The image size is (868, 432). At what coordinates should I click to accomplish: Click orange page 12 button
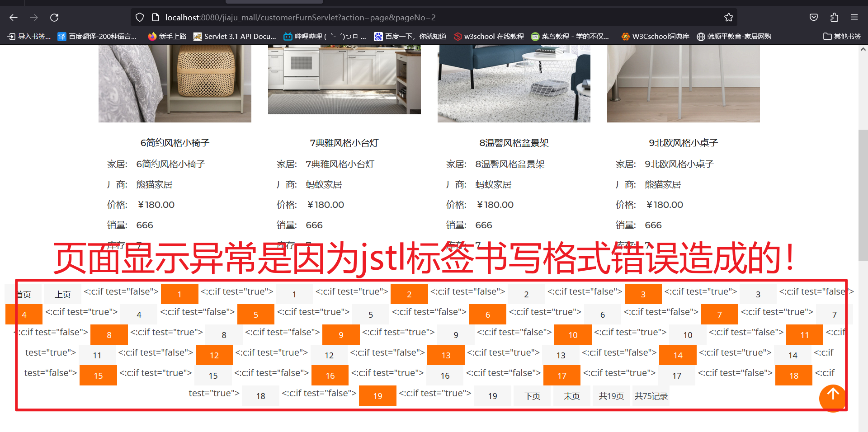click(x=214, y=355)
